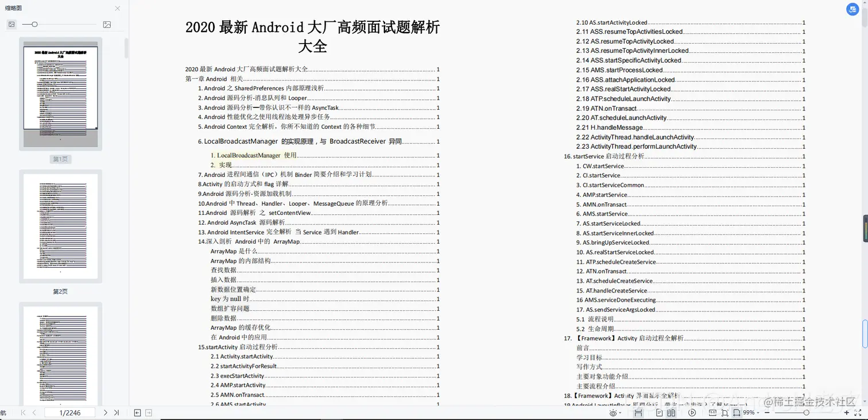Click entry 'ArrayMap 的内部结构'

[241, 261]
